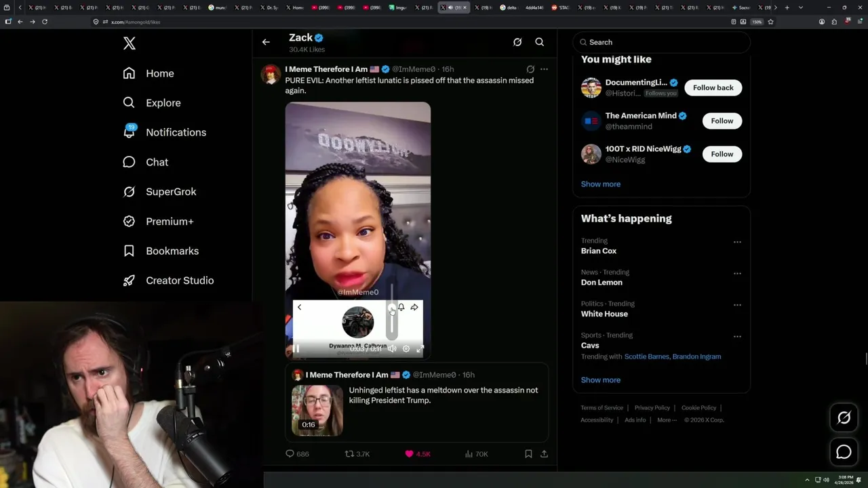
Task: Open Bookmarks in the sidebar
Action: click(x=161, y=251)
